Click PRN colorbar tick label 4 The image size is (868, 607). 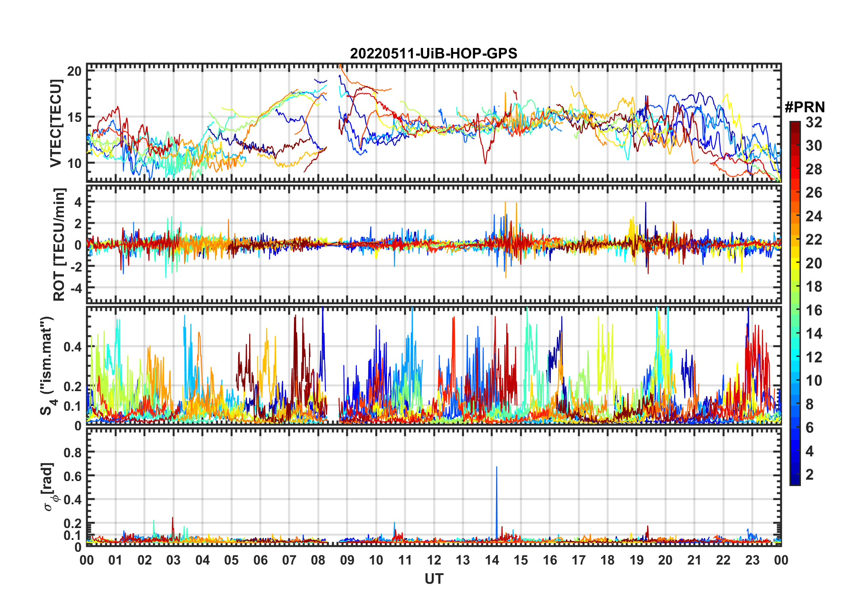pos(810,451)
